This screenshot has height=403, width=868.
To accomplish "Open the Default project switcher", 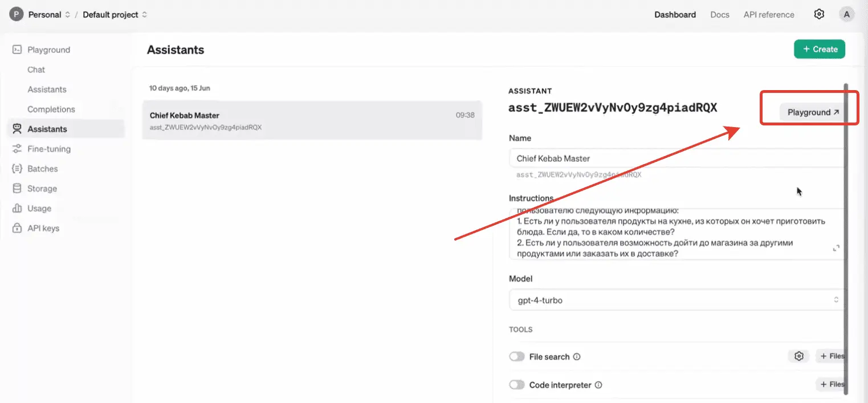I will point(115,14).
